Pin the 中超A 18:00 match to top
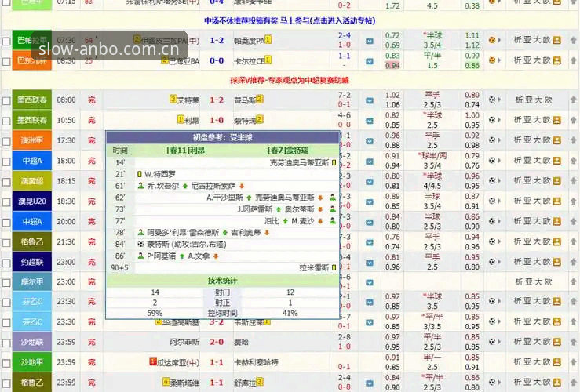This screenshot has width=580, height=392. pyautogui.click(x=574, y=161)
